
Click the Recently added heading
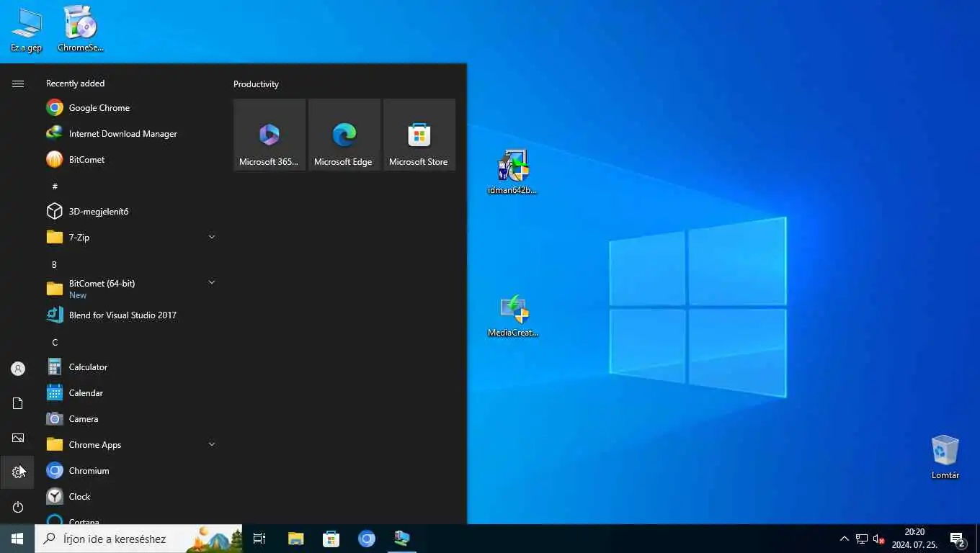(75, 84)
